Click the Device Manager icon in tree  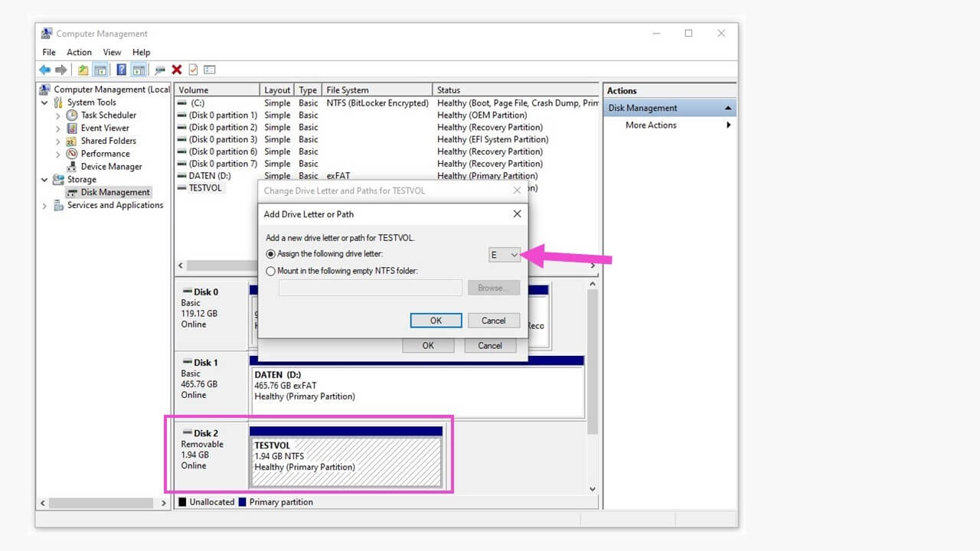[72, 166]
